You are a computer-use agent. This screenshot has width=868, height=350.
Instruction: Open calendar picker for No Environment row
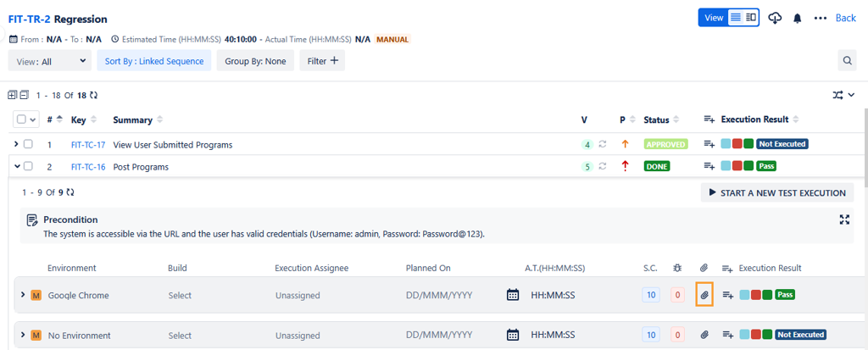pyautogui.click(x=513, y=335)
